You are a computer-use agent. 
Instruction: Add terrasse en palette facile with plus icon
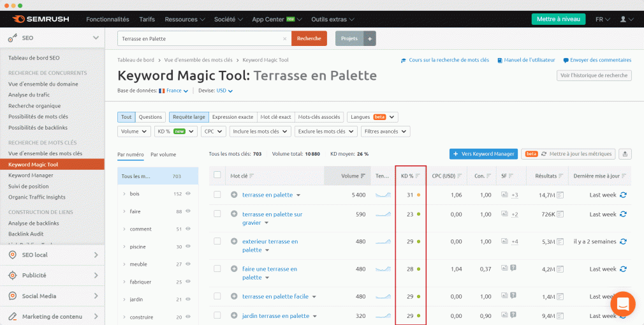(234, 296)
